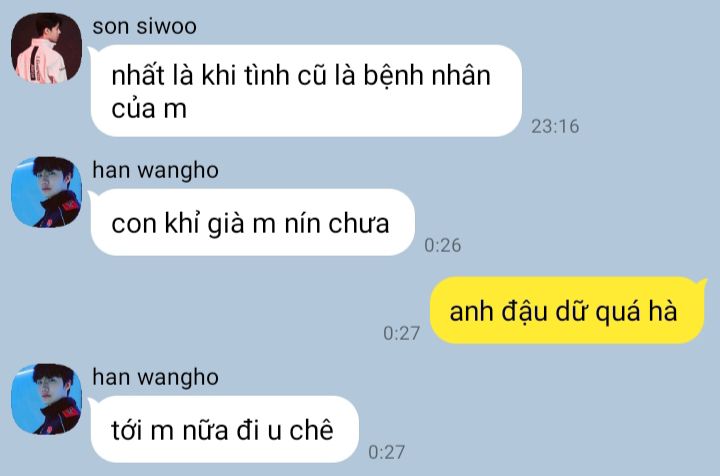Click the 23:16 timestamp
Screen dimensions: 720x476
[x=555, y=127]
